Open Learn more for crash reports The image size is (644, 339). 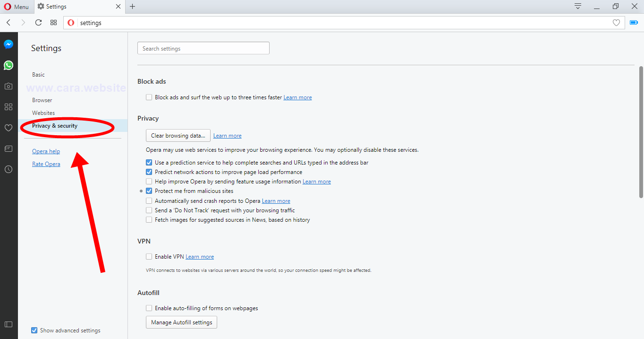(276, 201)
